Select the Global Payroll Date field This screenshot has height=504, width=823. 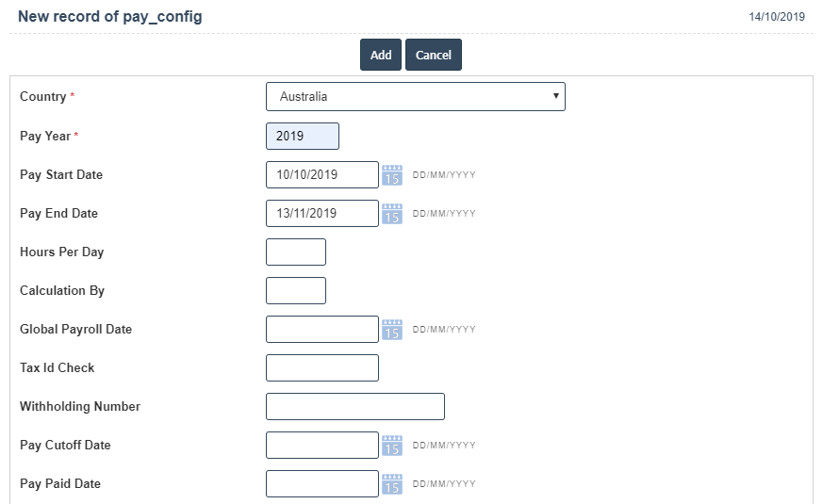click(321, 330)
